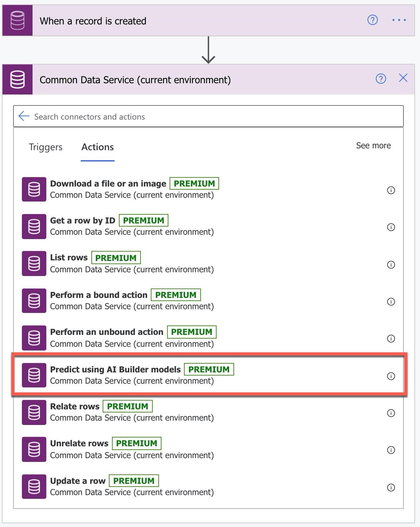Open the When a record is created trigger
The image size is (420, 527).
tap(208, 20)
